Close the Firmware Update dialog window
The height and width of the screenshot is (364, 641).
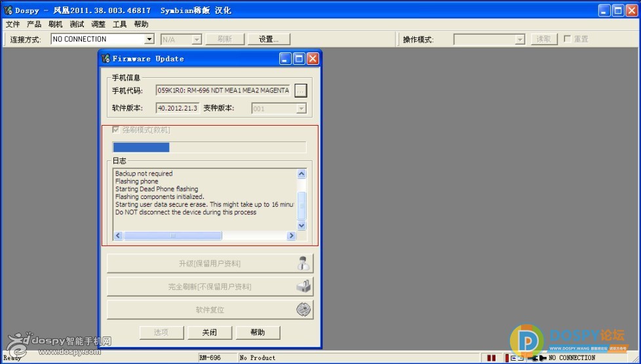[x=313, y=58]
